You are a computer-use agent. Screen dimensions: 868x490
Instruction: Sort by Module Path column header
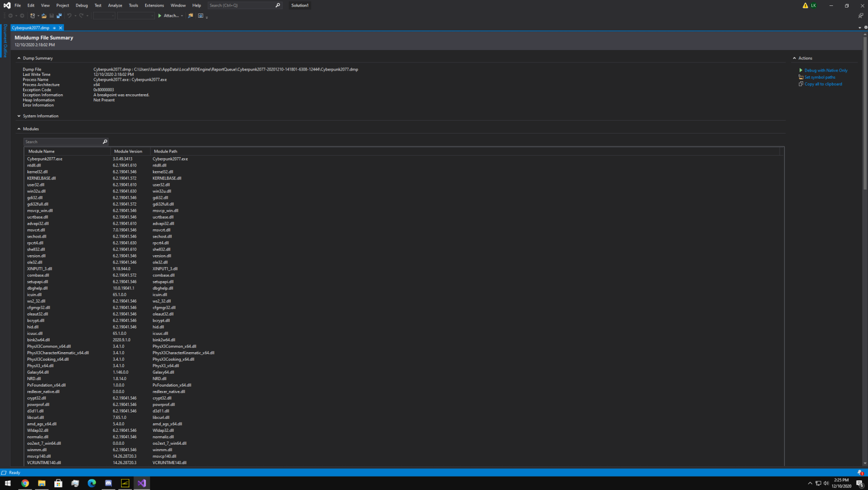coord(465,151)
